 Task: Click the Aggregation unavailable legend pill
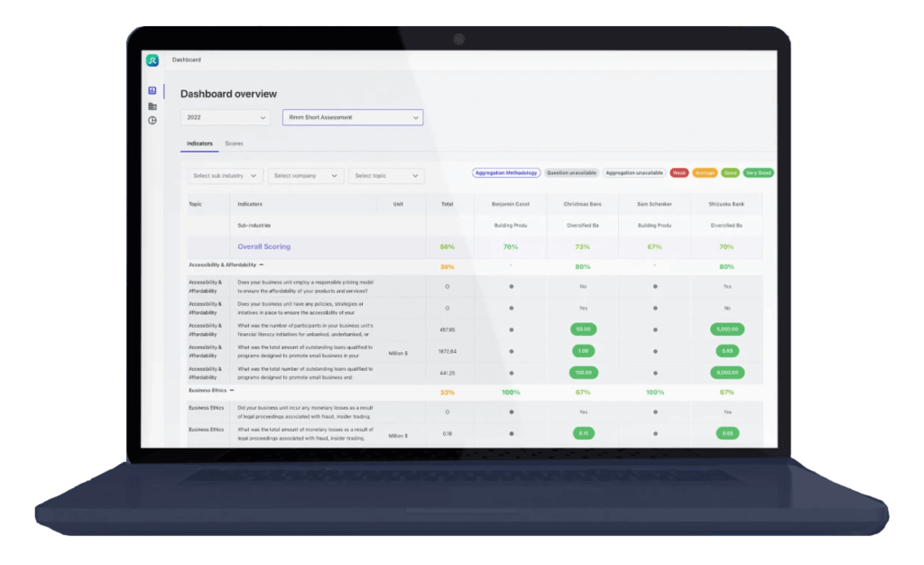633,172
